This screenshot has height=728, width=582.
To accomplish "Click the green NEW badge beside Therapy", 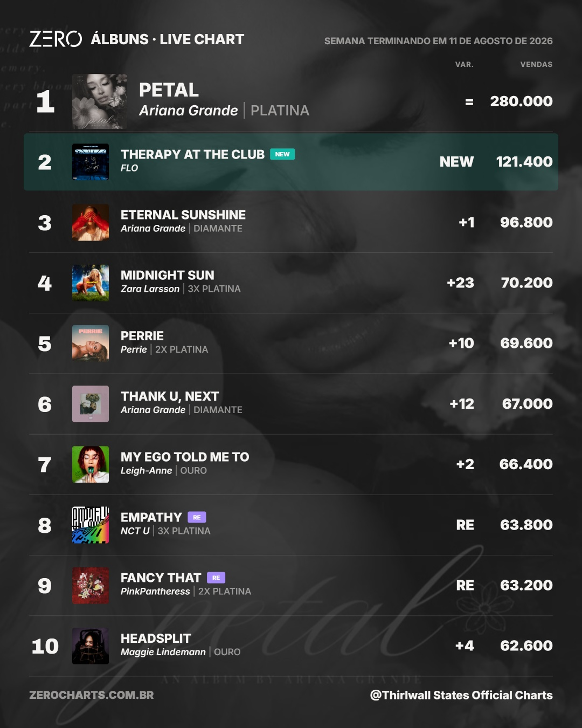I will [x=282, y=154].
